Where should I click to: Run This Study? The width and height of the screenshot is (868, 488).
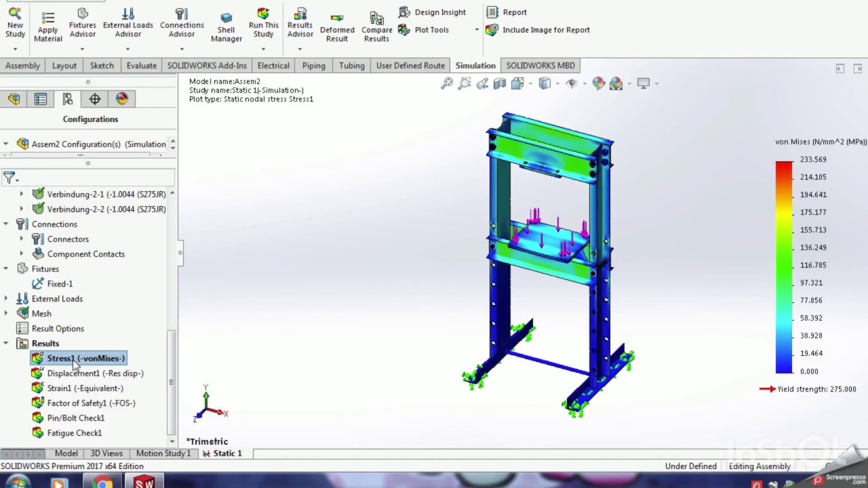tap(263, 24)
